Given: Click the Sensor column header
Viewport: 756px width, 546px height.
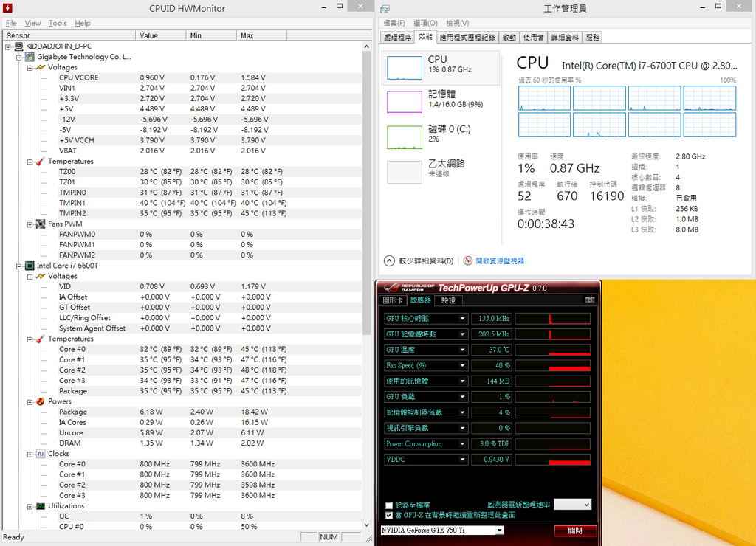Looking at the screenshot, I should click(x=69, y=35).
